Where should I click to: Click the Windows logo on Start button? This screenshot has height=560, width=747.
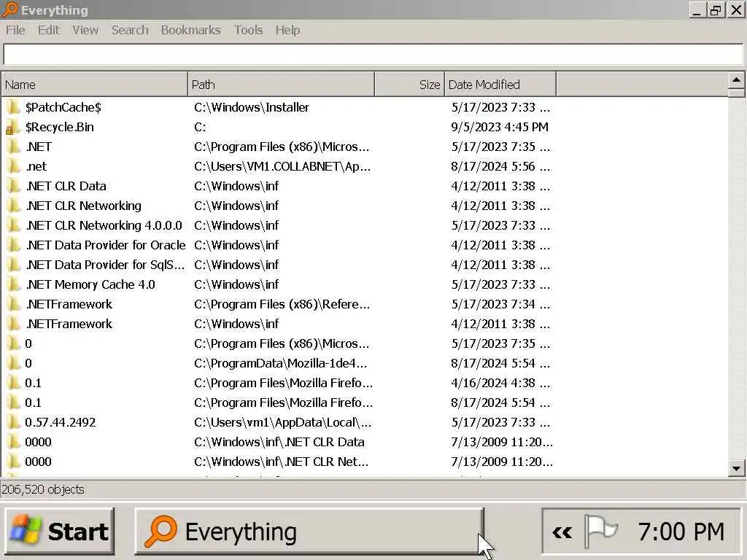coord(26,532)
